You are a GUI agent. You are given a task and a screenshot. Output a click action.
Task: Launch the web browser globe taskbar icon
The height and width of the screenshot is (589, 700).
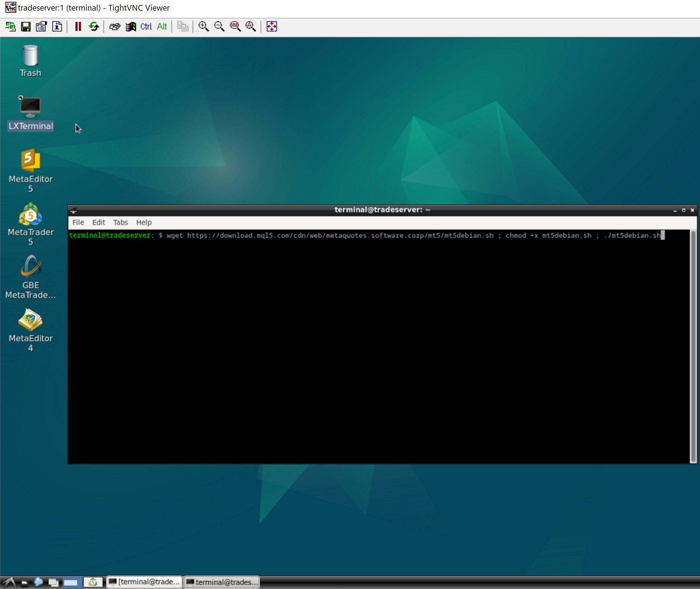(x=38, y=582)
